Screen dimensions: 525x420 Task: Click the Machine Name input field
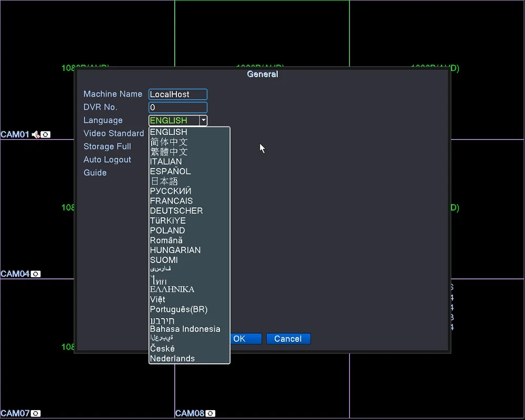pos(178,94)
